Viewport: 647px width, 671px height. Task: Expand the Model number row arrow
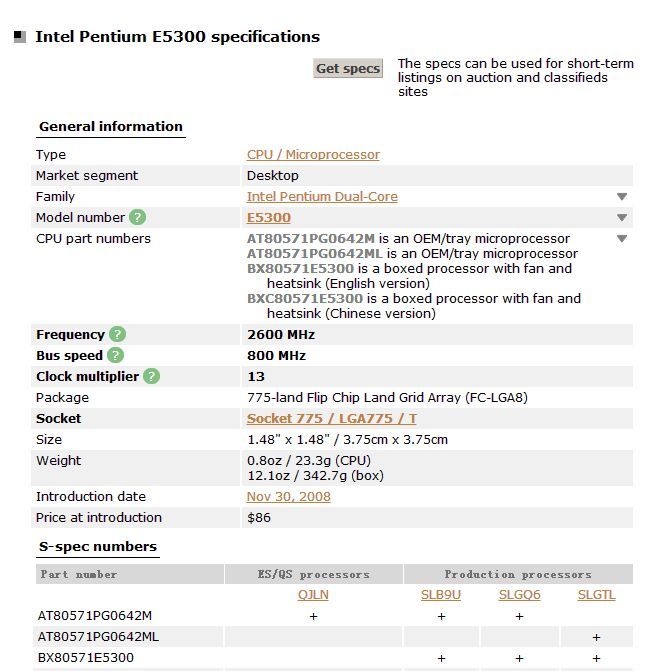click(x=622, y=218)
